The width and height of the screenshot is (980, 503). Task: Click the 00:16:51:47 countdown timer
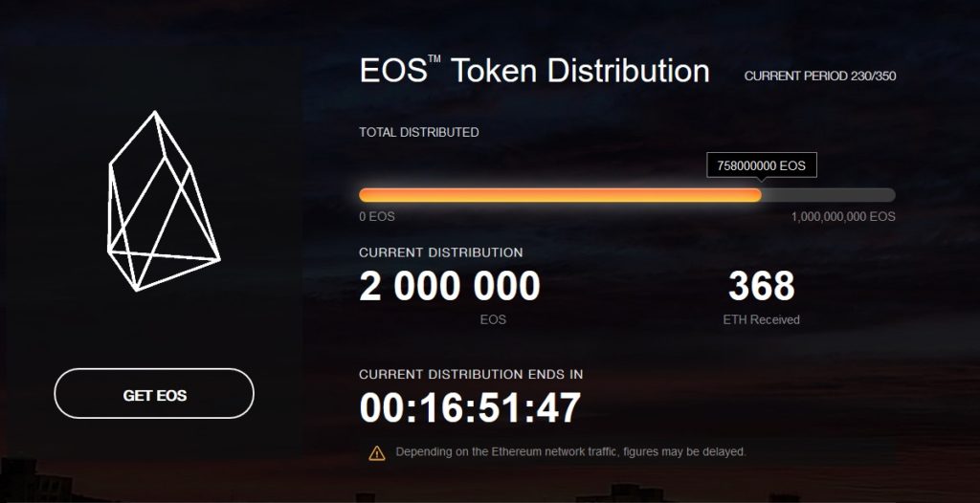(x=470, y=408)
